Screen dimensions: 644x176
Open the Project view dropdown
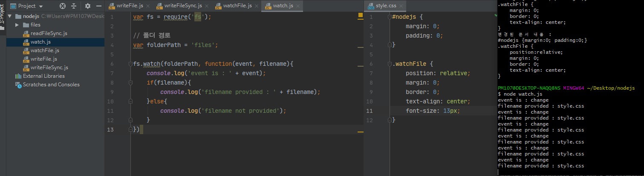click(40, 6)
